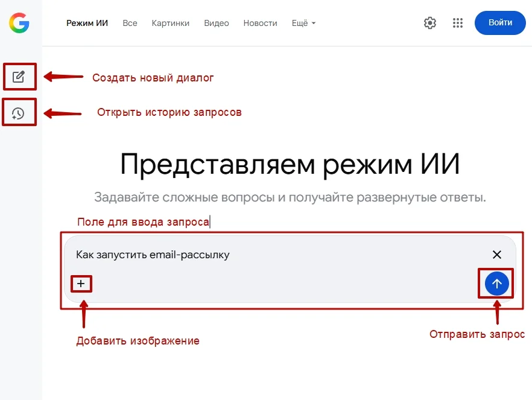Open settings via the gear icon
Viewport: 532px width, 400px height.
(x=429, y=23)
